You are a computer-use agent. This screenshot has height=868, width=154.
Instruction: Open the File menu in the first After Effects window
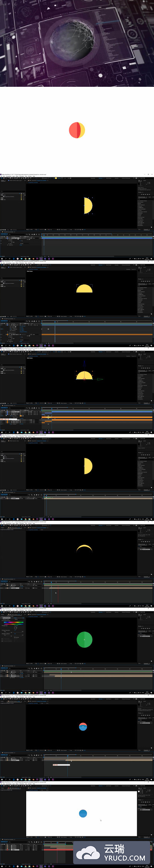(1, 176)
